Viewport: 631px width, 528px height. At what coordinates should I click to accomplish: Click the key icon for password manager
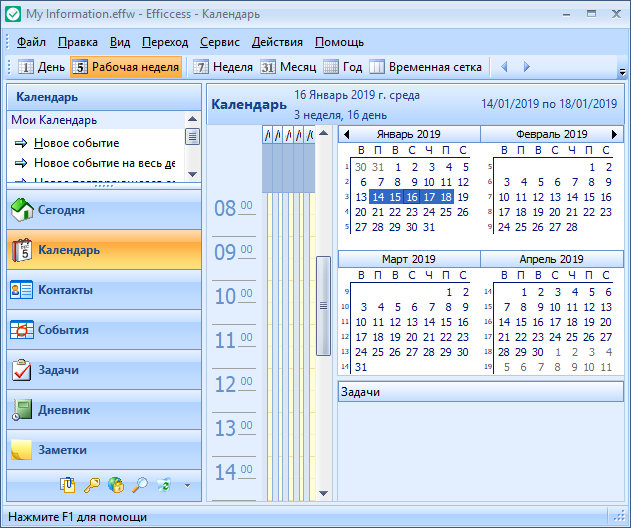(92, 485)
